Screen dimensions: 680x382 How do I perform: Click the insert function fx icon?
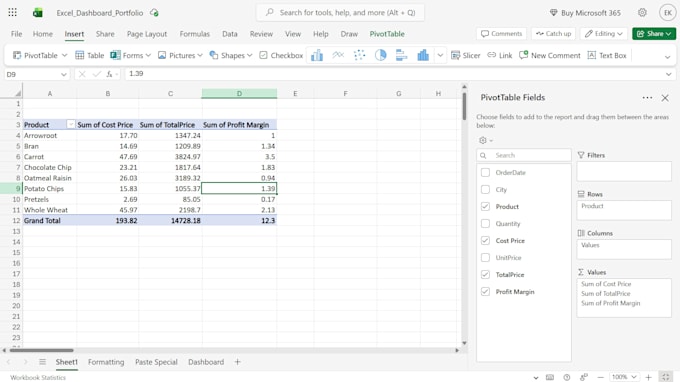tap(110, 74)
